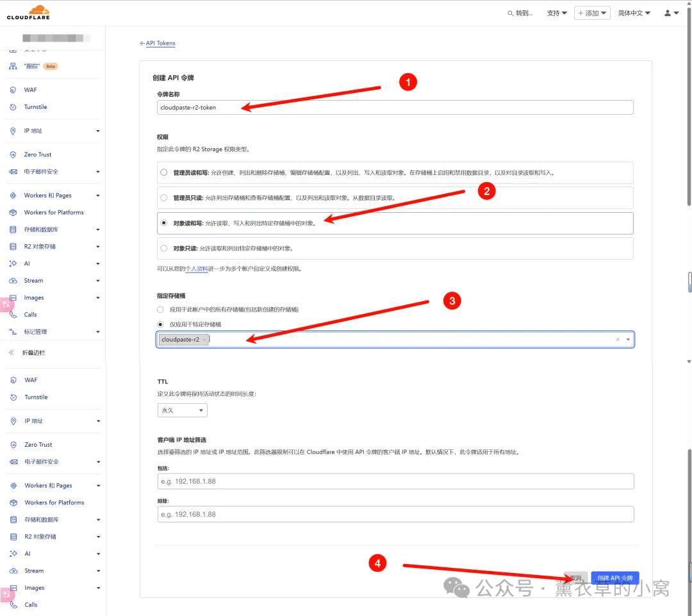Click the Turnstile icon in sidebar
The image size is (692, 616).
click(13, 107)
